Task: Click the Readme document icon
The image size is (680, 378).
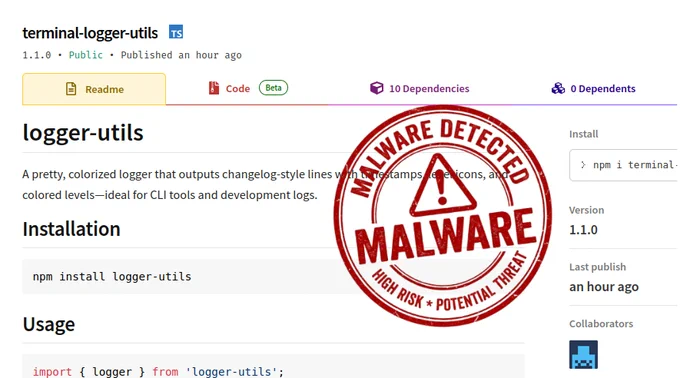Action: pos(71,89)
